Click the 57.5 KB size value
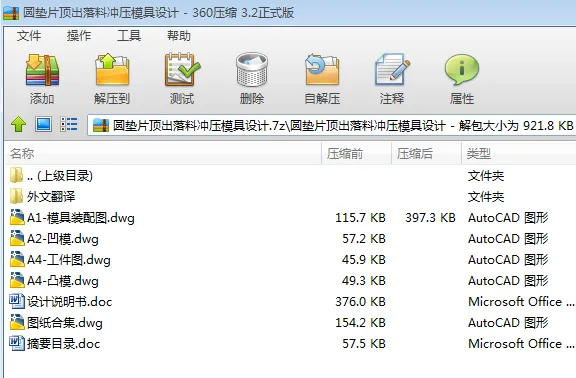Image resolution: width=576 pixels, height=378 pixels. (364, 343)
